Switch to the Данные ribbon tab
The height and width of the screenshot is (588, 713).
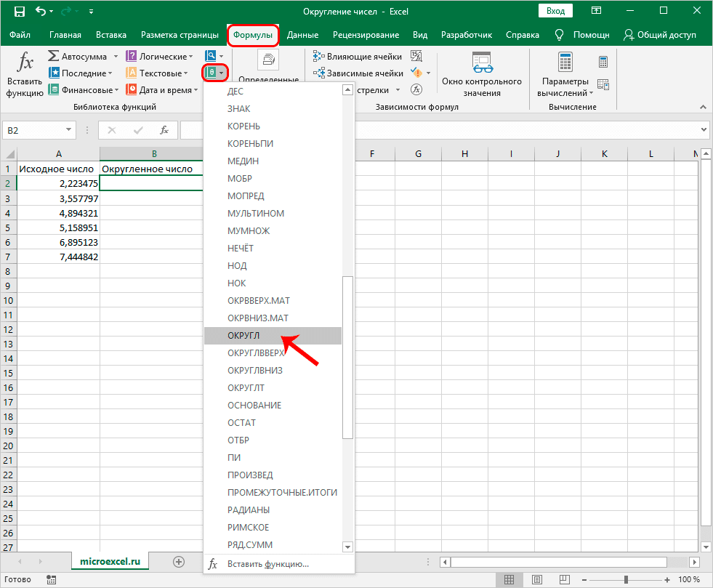302,34
